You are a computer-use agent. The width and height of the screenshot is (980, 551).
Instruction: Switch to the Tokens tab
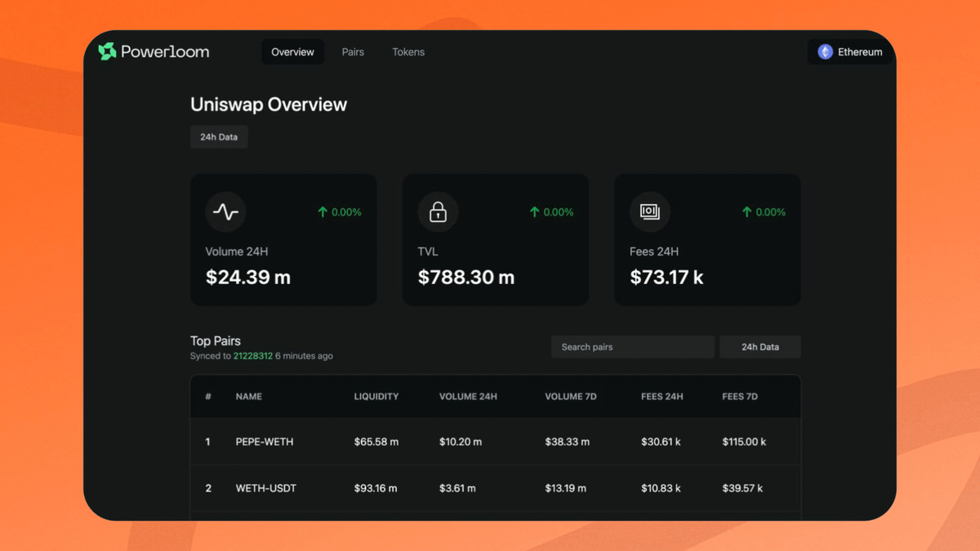click(408, 51)
